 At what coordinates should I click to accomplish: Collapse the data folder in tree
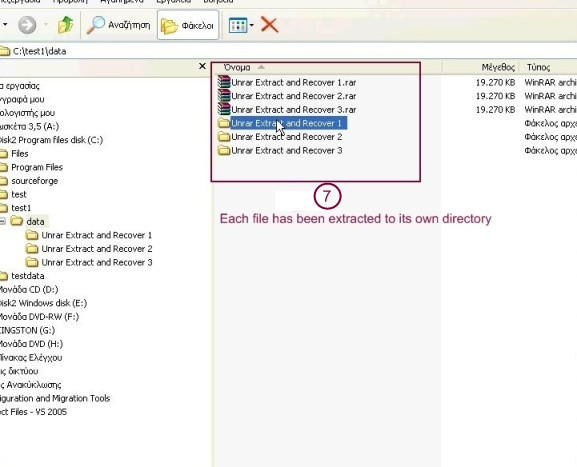2,221
